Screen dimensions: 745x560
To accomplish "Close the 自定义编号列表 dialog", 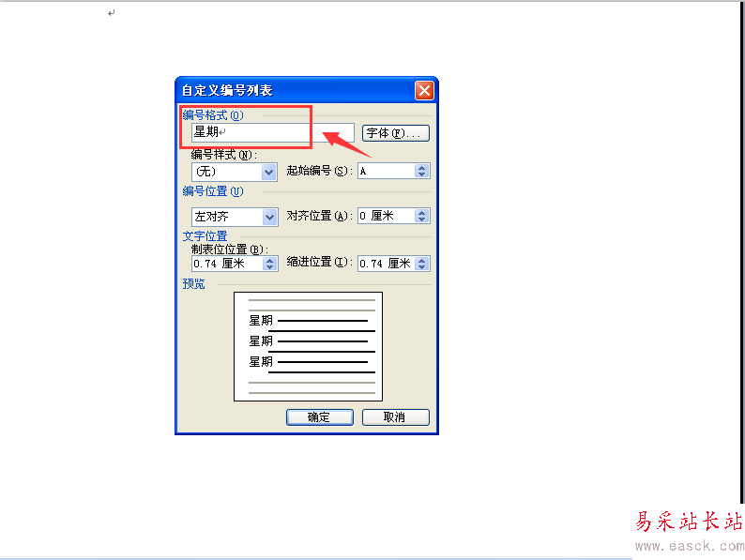I will click(x=424, y=90).
